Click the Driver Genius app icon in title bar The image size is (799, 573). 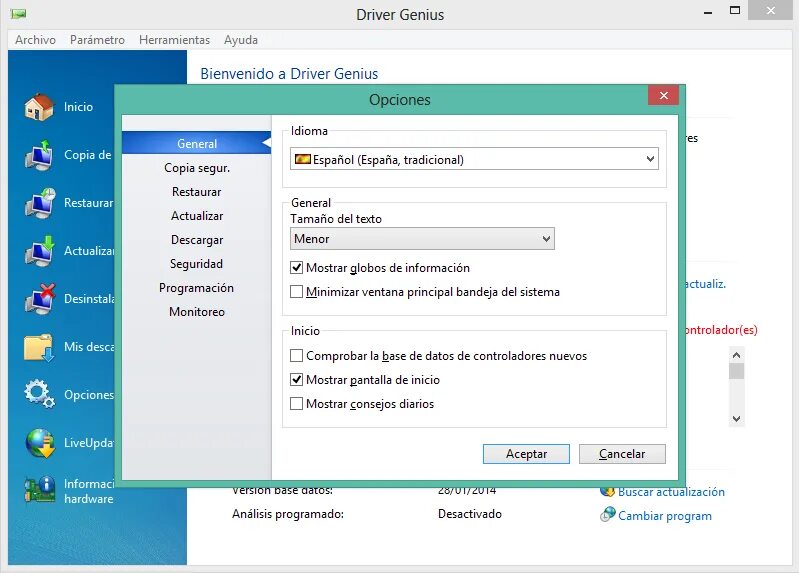pos(18,14)
